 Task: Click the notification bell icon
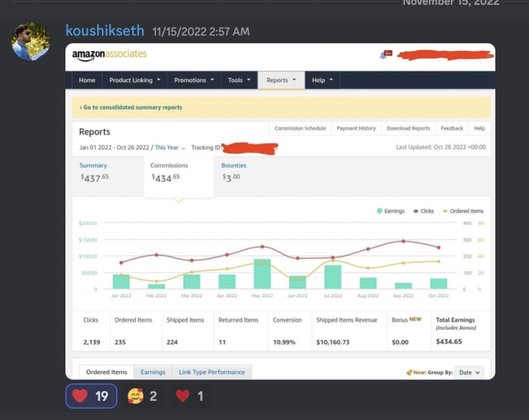[x=384, y=54]
